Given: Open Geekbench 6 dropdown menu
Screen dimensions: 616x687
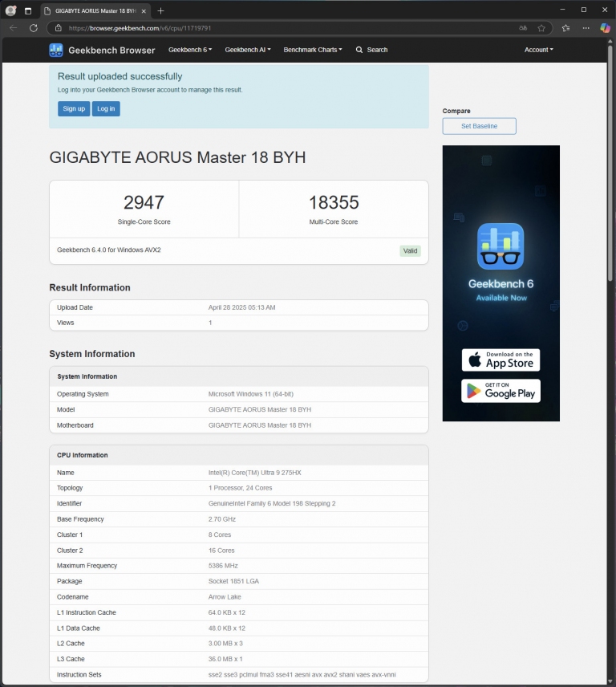Looking at the screenshot, I should [190, 50].
